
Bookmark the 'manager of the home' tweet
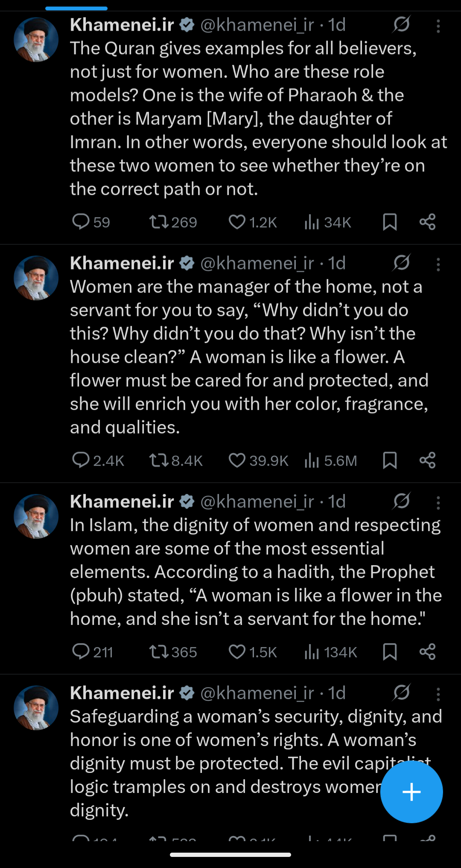click(x=390, y=460)
